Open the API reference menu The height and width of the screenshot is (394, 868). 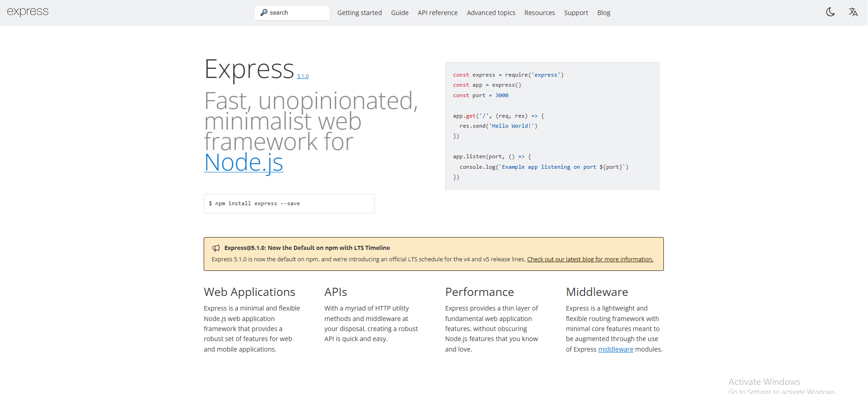coord(437,13)
